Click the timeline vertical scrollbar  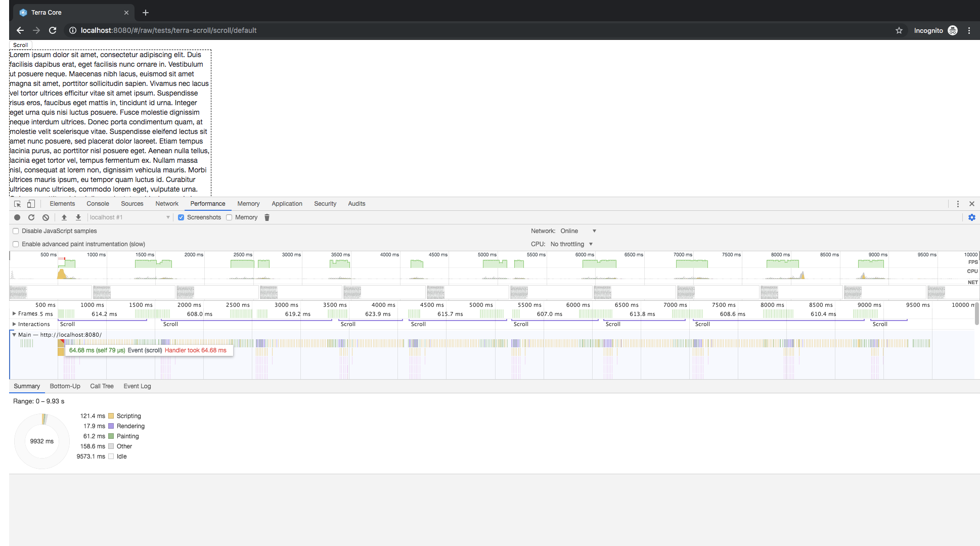tap(976, 313)
